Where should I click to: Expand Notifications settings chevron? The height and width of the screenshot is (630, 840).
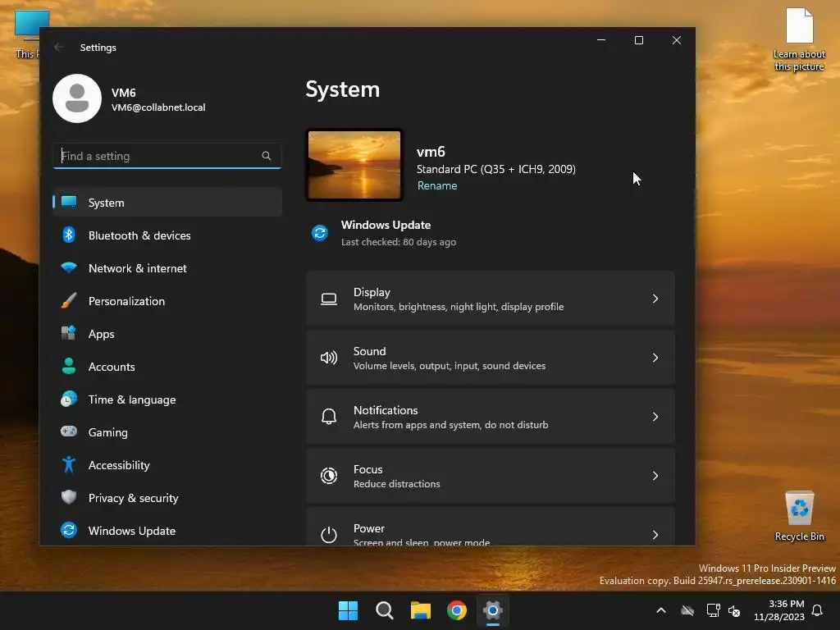[655, 417]
